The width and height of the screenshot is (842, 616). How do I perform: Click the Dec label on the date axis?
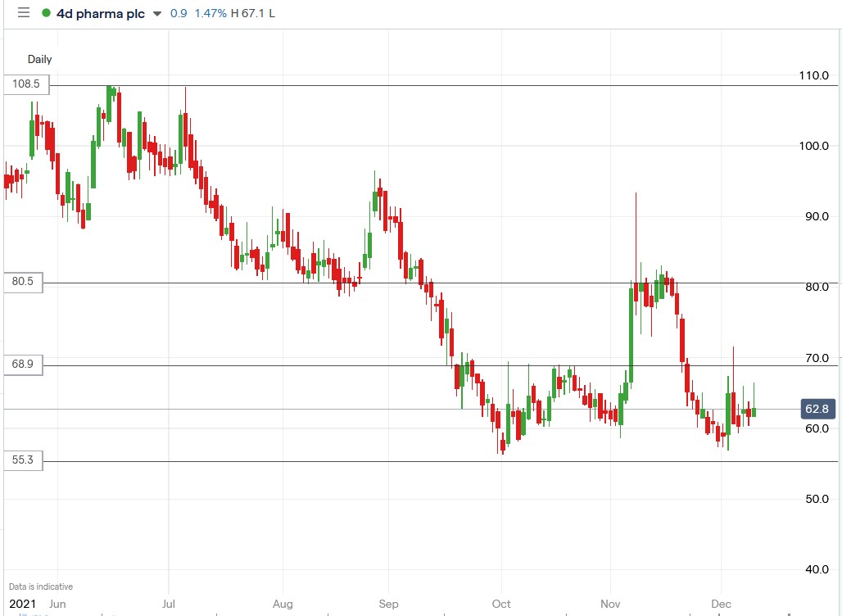(x=722, y=604)
